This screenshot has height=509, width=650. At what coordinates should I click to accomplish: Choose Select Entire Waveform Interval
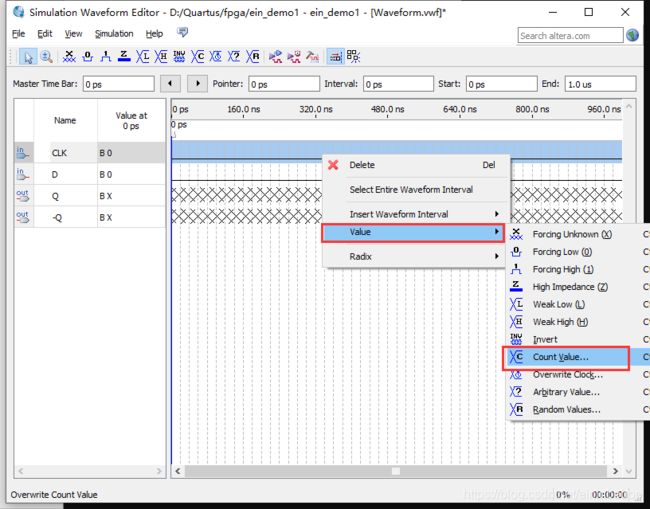[416, 189]
